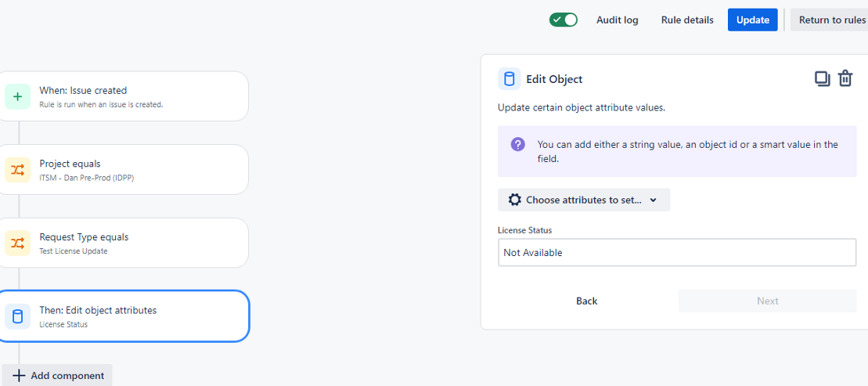Click the Edit Object cylinder icon in panel header
The image size is (868, 386).
point(510,78)
